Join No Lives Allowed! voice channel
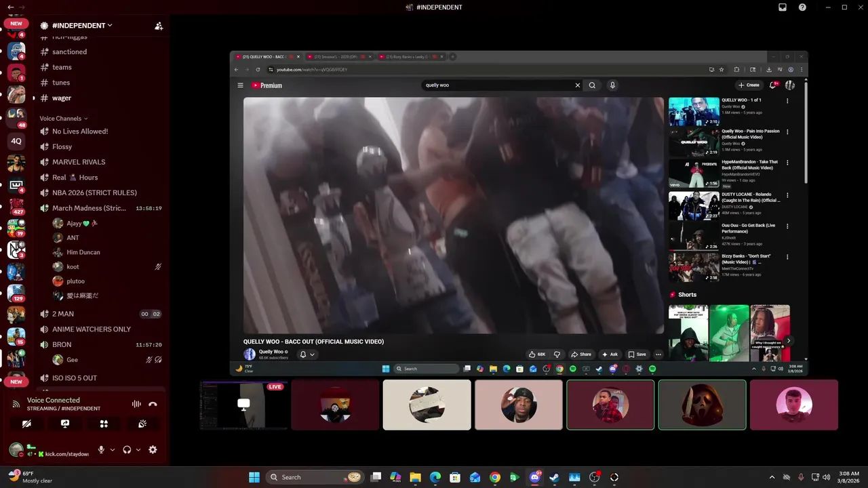The width and height of the screenshot is (868, 488). pyautogui.click(x=80, y=131)
